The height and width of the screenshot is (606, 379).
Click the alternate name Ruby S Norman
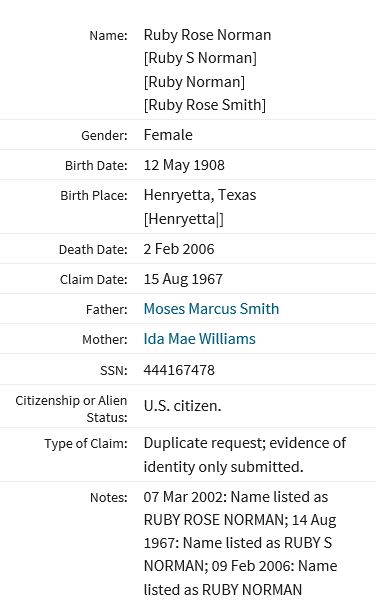pos(200,58)
